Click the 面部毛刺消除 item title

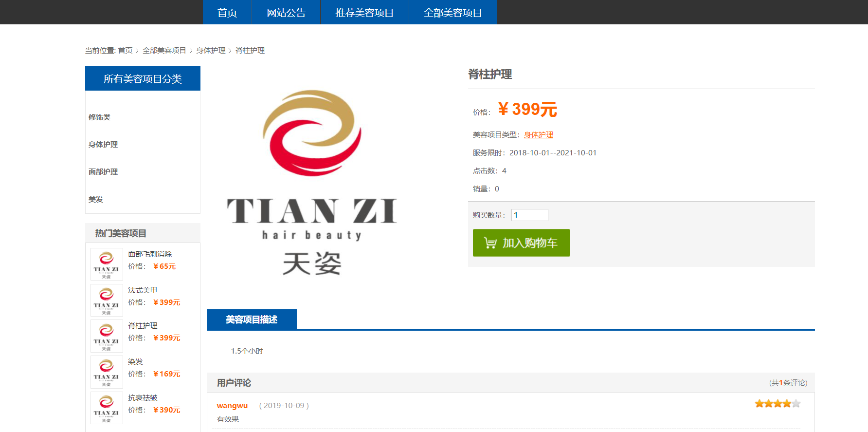pyautogui.click(x=150, y=254)
